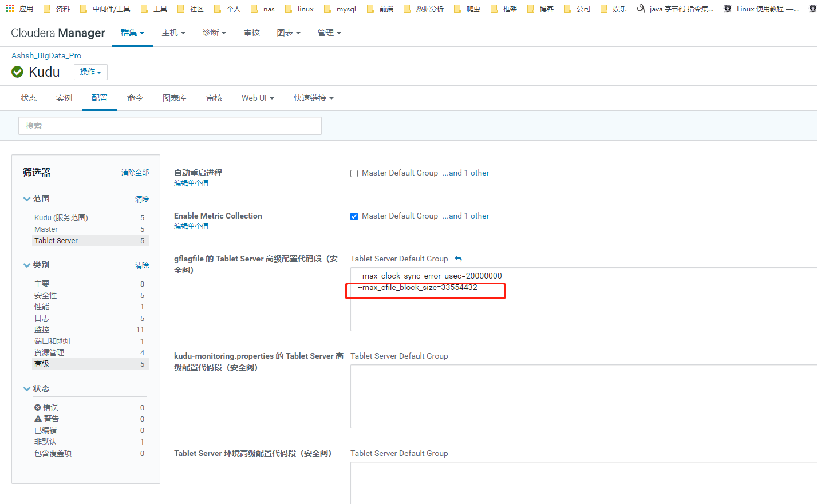Open the 框架 bookmark folder
This screenshot has height=504, width=817.
(504, 9)
